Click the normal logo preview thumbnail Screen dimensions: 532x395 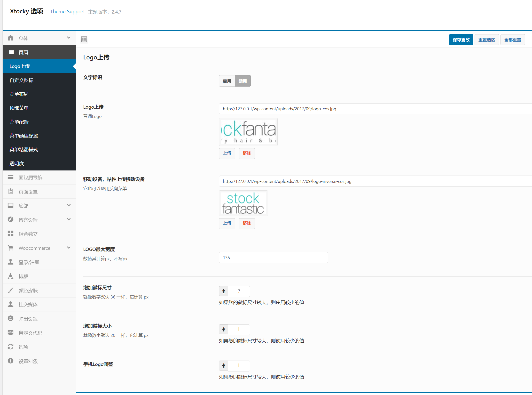point(248,132)
